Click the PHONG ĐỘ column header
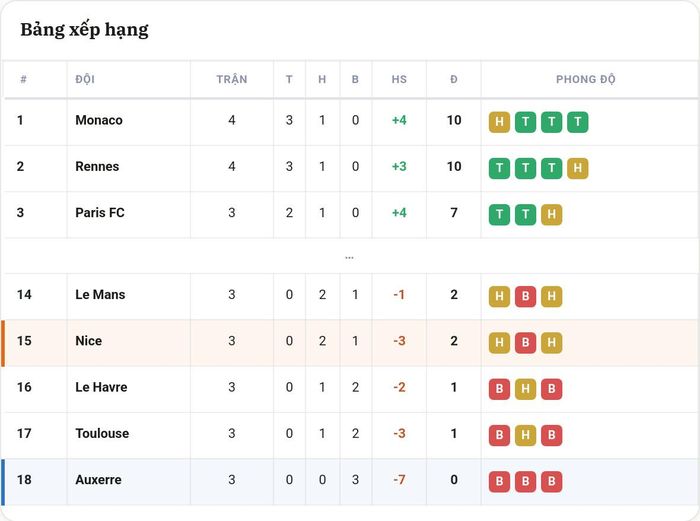 point(585,79)
